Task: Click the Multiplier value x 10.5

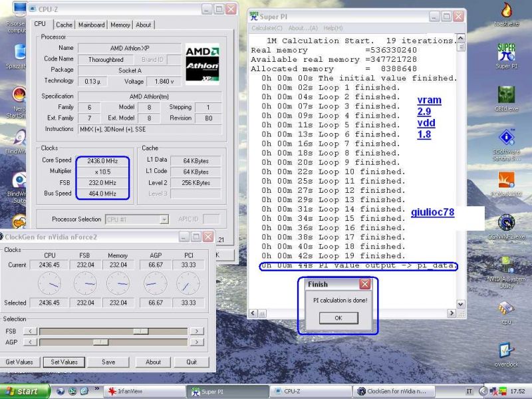Action: (102, 172)
